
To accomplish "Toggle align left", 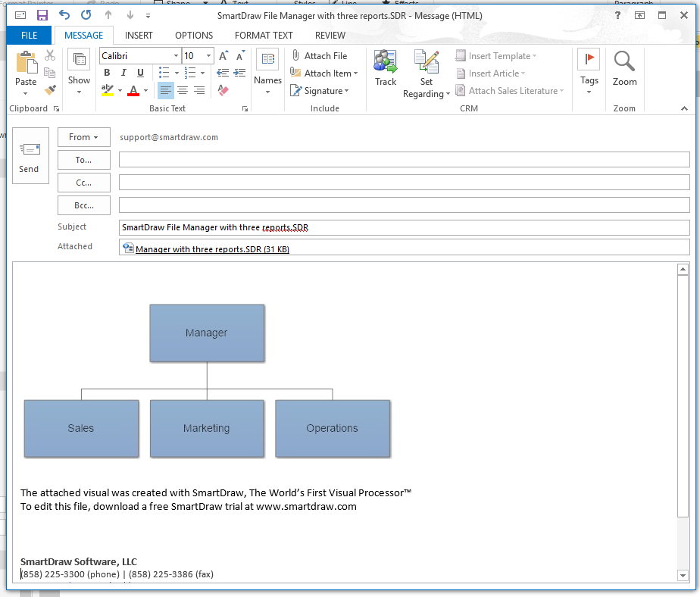I will [165, 90].
